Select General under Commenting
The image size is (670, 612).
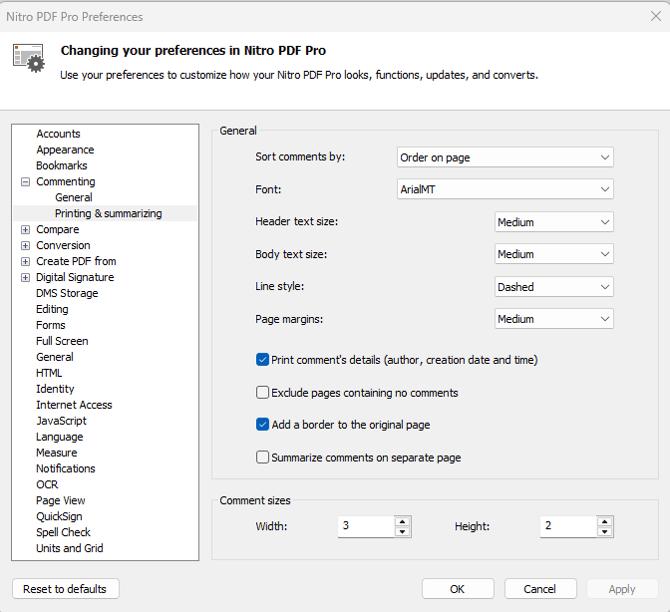[x=73, y=197]
